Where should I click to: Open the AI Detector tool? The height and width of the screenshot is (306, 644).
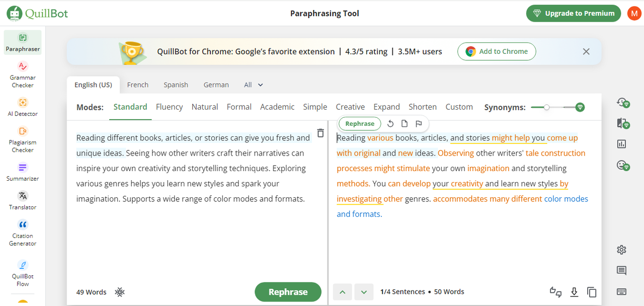point(23,106)
